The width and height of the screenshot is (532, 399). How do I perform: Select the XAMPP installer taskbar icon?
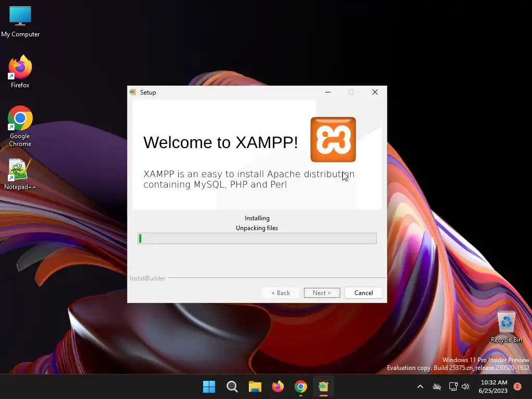pos(323,387)
